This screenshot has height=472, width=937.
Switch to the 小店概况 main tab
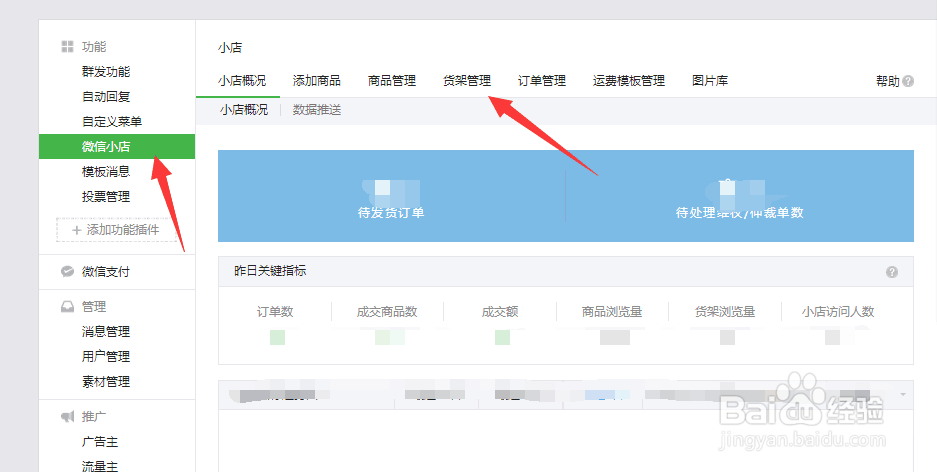(x=242, y=81)
